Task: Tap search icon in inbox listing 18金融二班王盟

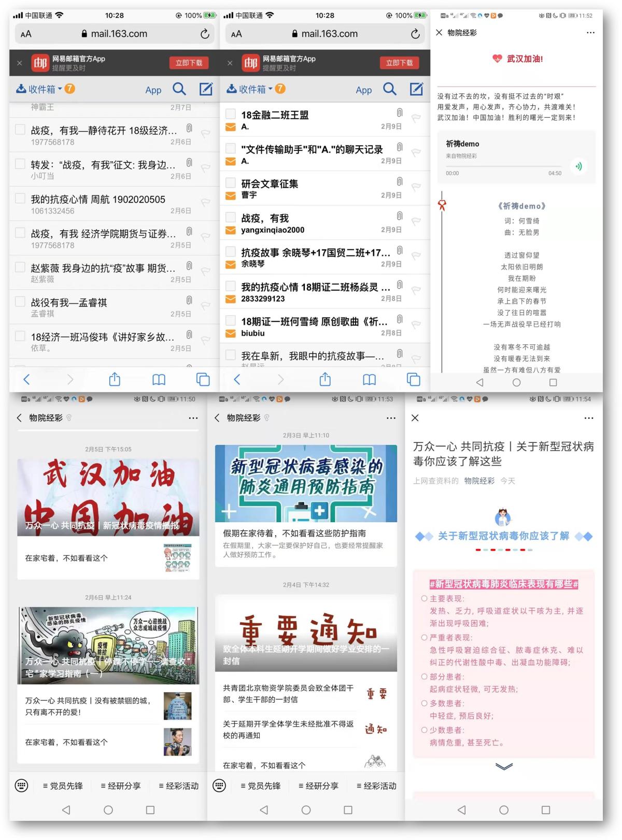Action: pyautogui.click(x=389, y=89)
